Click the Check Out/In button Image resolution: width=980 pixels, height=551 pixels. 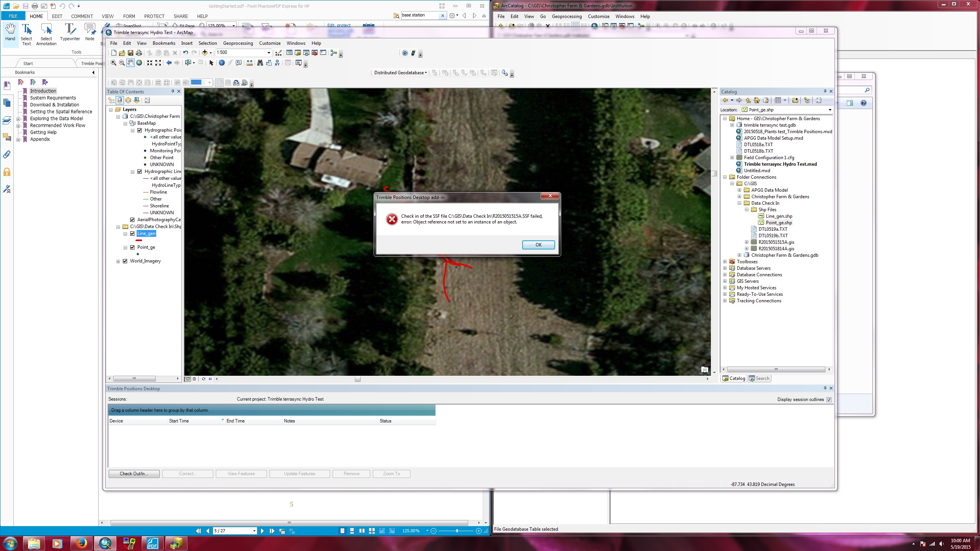134,474
